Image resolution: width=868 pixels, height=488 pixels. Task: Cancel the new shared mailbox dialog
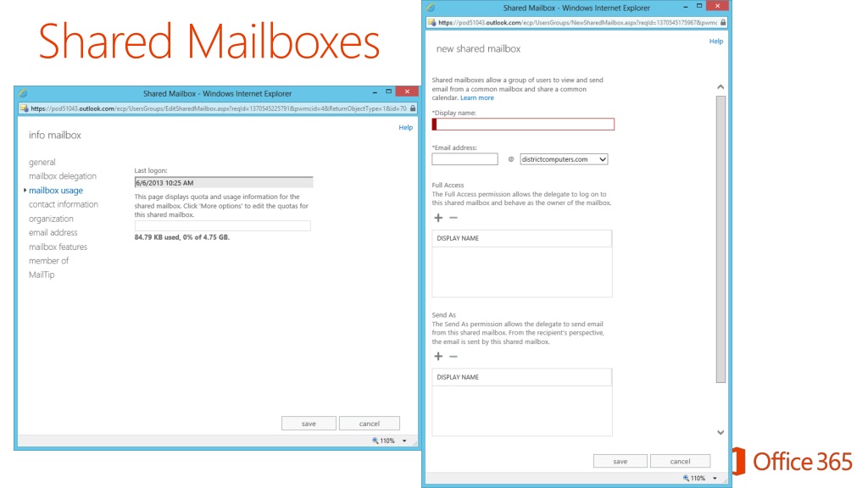tap(680, 461)
